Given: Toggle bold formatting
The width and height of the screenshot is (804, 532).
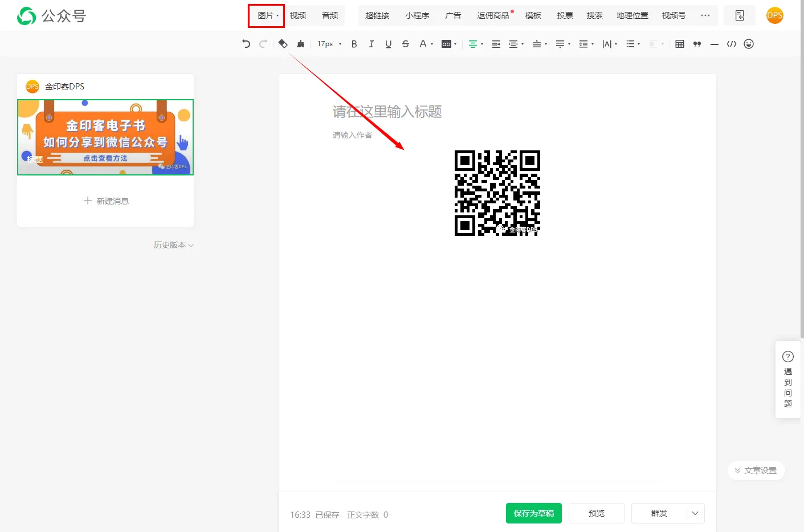Looking at the screenshot, I should click(x=354, y=44).
